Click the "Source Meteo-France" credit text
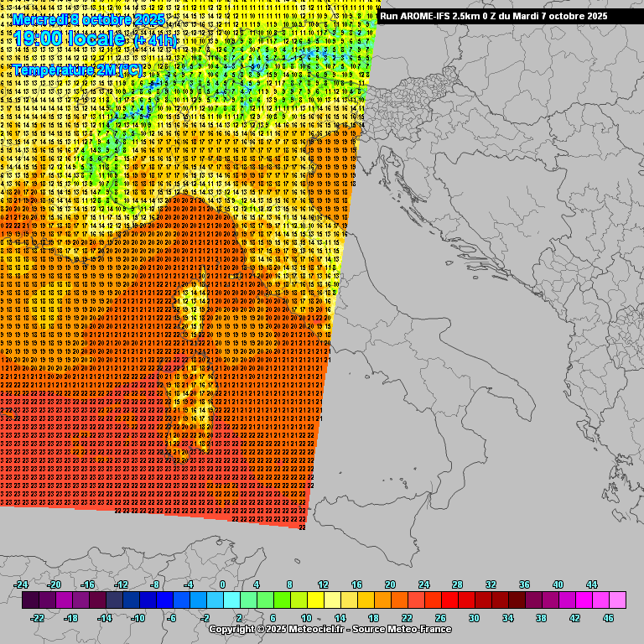The height and width of the screenshot is (644, 644). click(402, 629)
